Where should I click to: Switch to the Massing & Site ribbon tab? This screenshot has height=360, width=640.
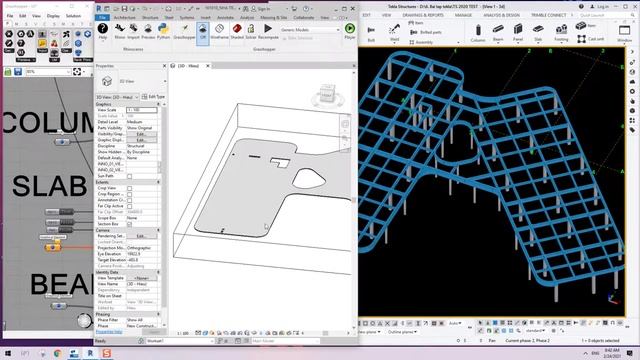click(273, 18)
